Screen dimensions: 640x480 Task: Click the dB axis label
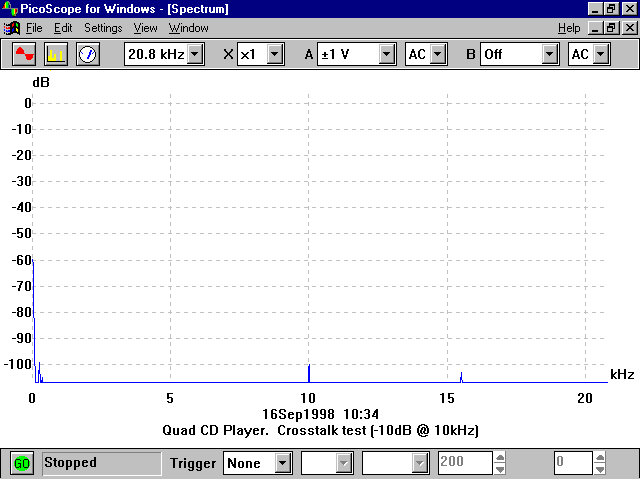point(41,82)
